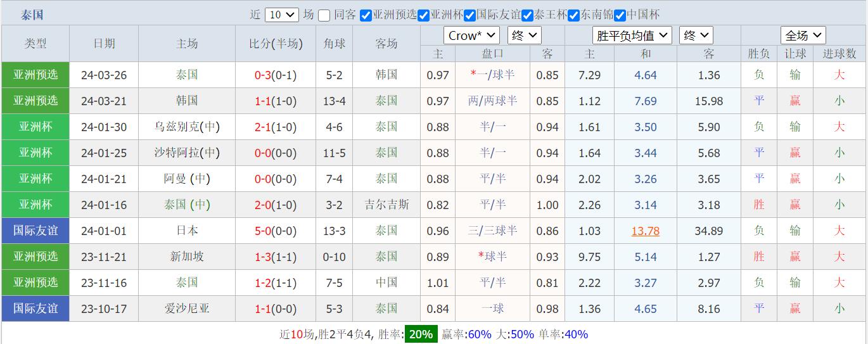Expand the Crow* bookmaker dropdown
This screenshot has width=868, height=344.
click(471, 35)
